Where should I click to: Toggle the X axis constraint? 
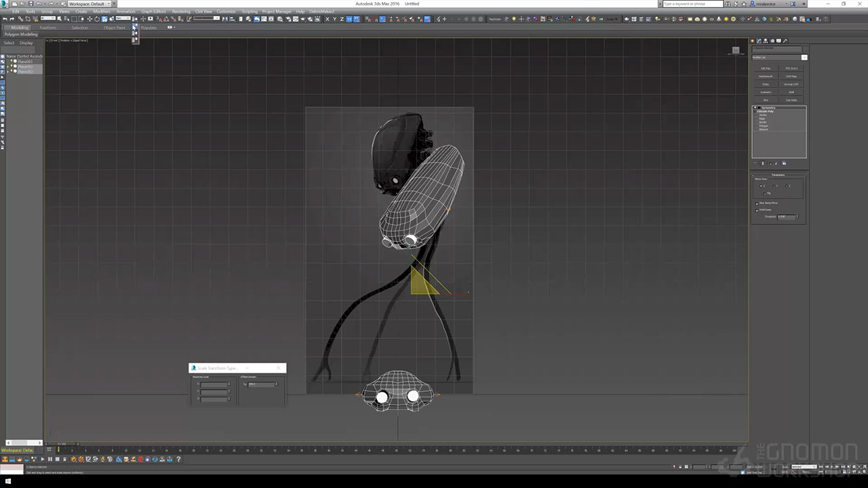pos(327,19)
